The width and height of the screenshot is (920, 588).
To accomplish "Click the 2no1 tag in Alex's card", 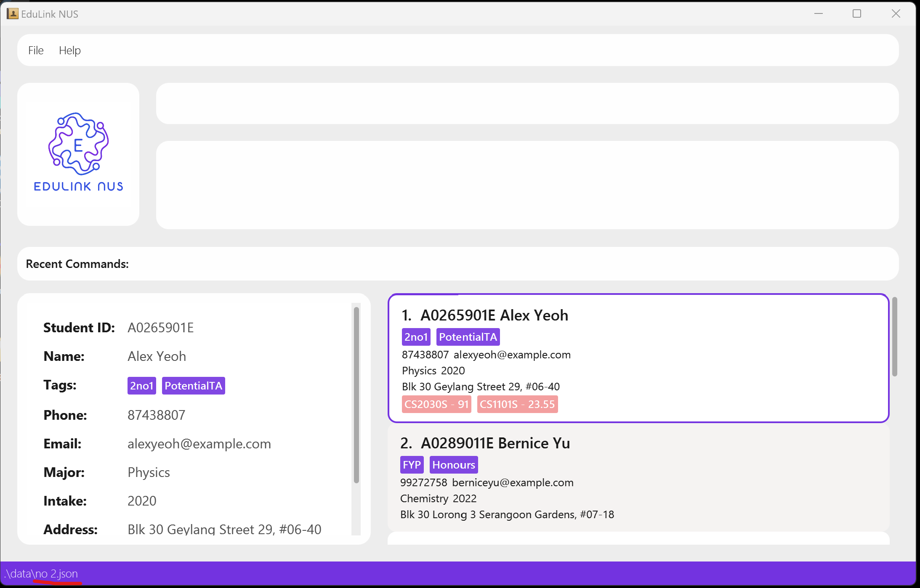I will [x=416, y=337].
